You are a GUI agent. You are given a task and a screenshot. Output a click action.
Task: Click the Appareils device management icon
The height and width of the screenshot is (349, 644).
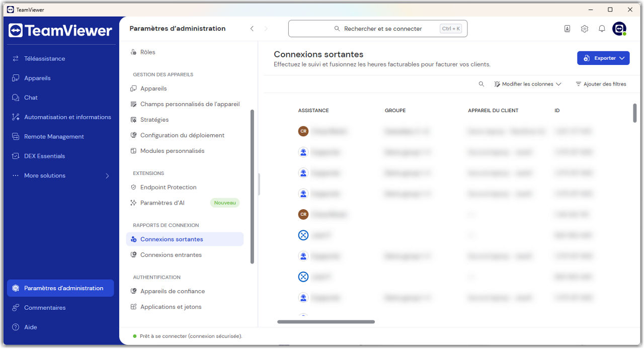[133, 89]
